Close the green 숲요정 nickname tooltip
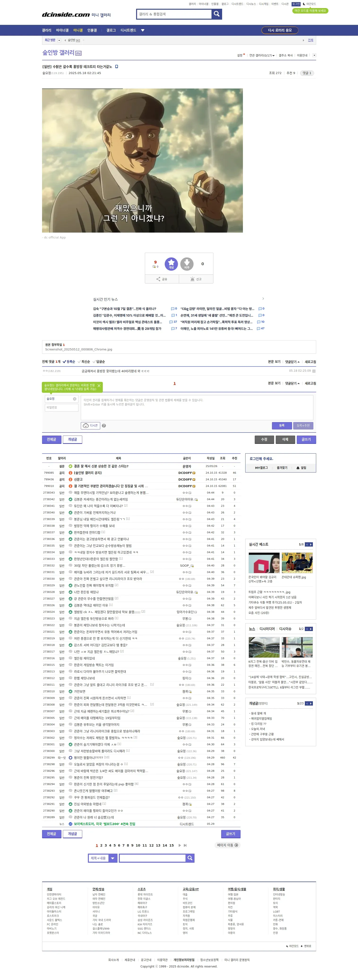The width and height of the screenshot is (358, 980). tap(99, 386)
